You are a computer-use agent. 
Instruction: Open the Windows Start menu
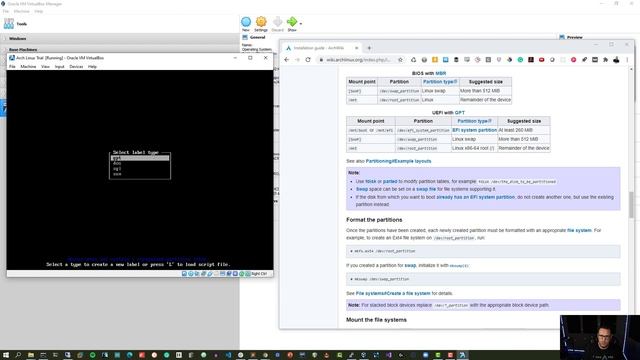click(6, 355)
